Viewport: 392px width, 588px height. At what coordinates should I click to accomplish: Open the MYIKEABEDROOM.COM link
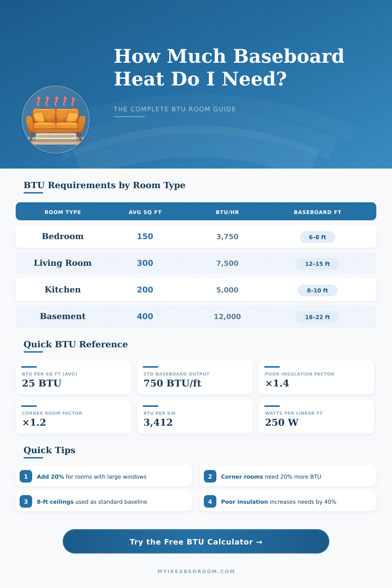click(196, 572)
